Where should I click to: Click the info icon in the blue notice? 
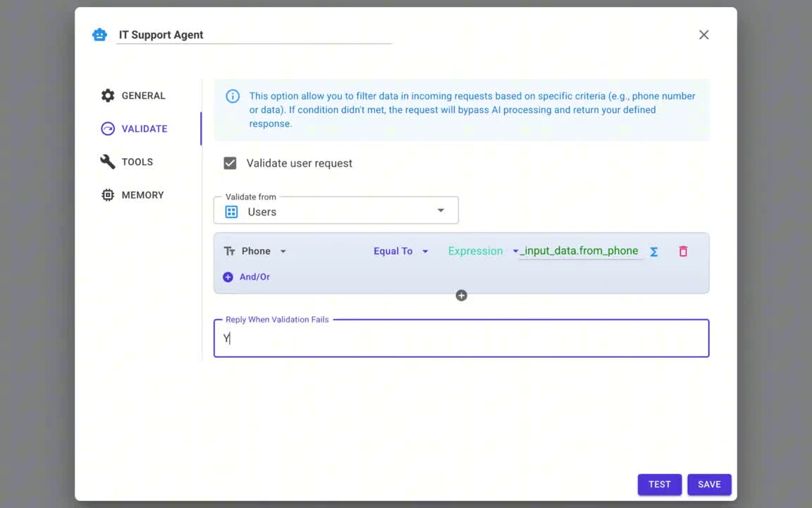tap(233, 96)
